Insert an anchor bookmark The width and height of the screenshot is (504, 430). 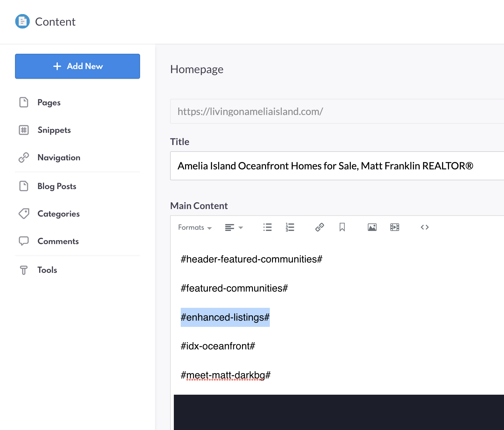point(342,227)
